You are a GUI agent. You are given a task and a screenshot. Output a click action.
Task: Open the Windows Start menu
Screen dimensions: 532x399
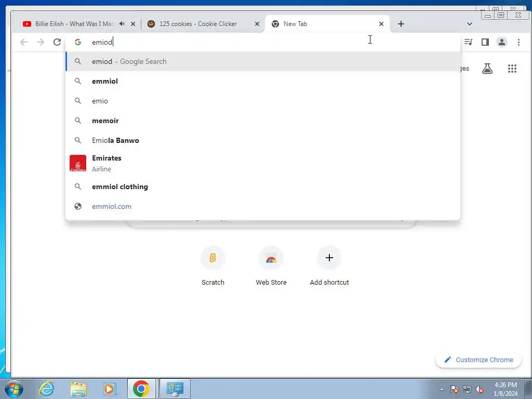14,389
